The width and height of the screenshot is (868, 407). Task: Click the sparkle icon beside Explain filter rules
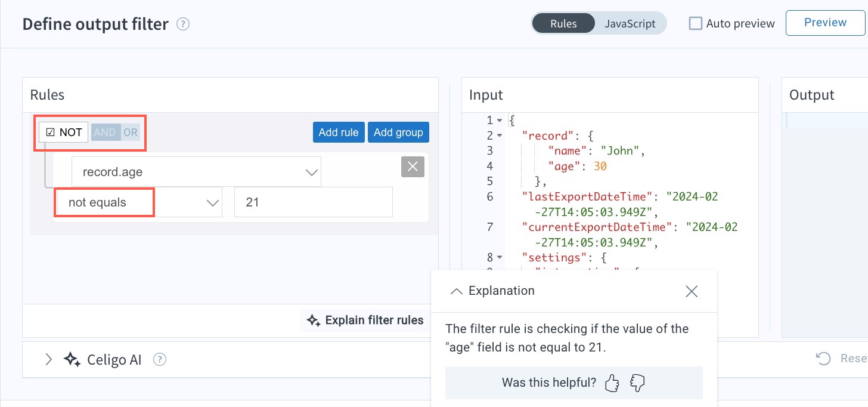313,320
